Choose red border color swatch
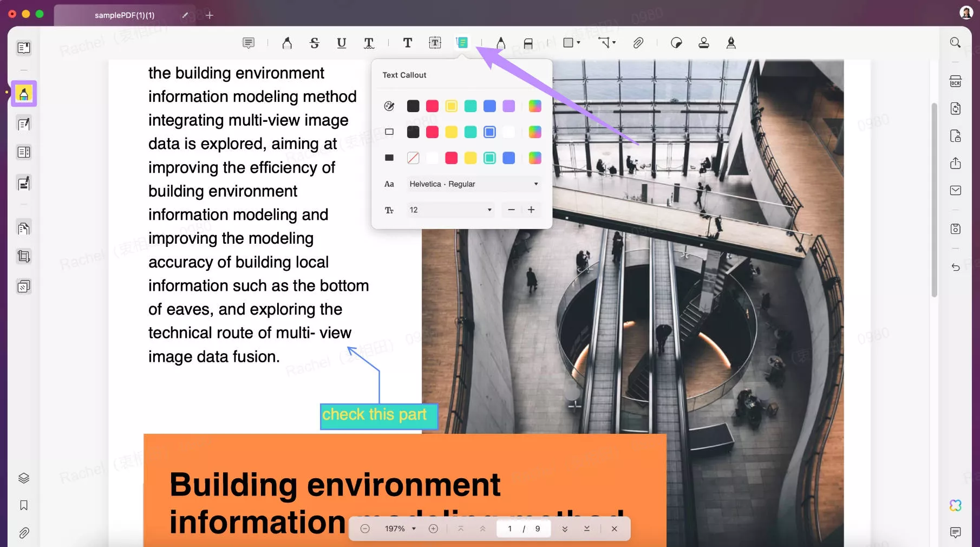Screen dimensions: 980x547 432,132
